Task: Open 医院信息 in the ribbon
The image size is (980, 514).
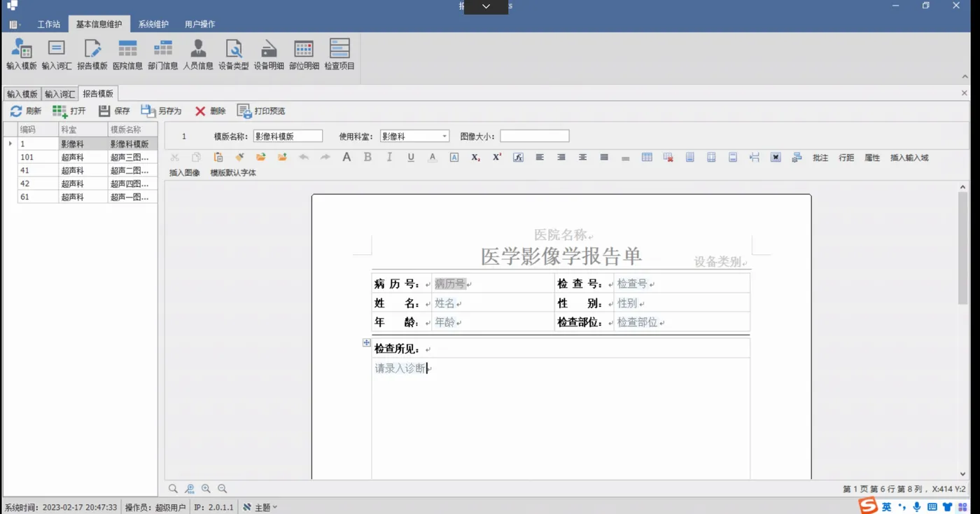Action: coord(127,55)
